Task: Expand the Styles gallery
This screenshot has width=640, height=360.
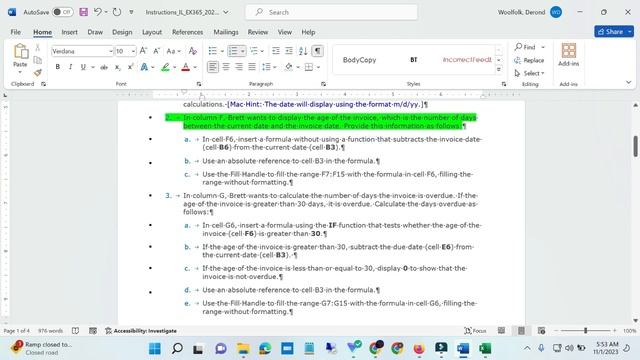Action: (x=499, y=70)
